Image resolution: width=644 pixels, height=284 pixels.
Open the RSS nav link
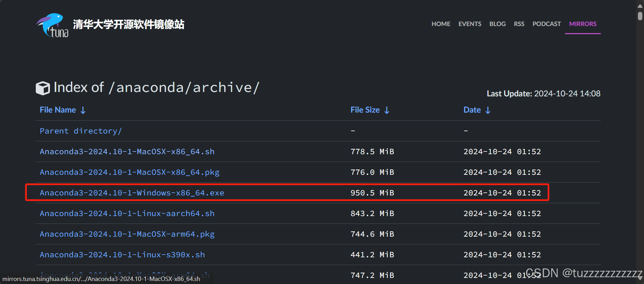pyautogui.click(x=519, y=24)
